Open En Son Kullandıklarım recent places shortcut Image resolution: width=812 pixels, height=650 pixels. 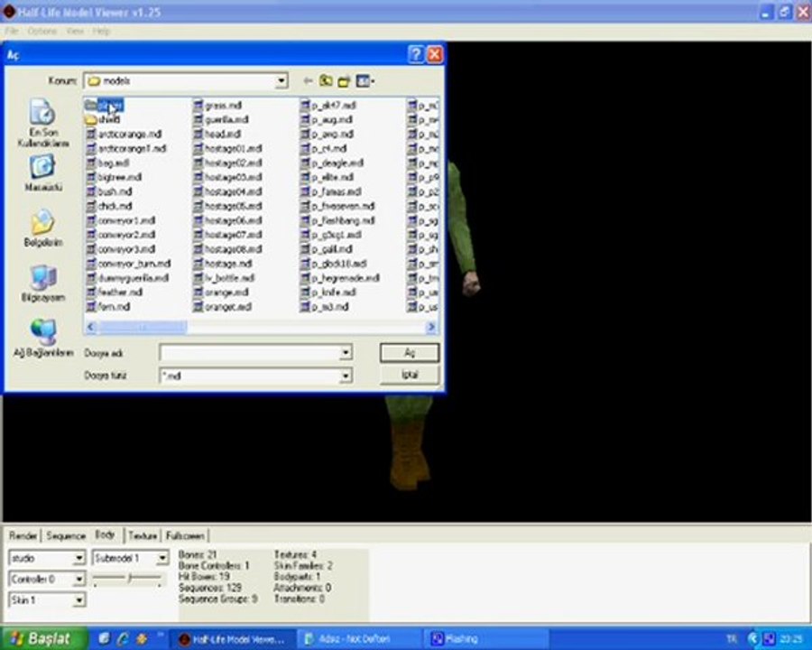click(x=42, y=124)
